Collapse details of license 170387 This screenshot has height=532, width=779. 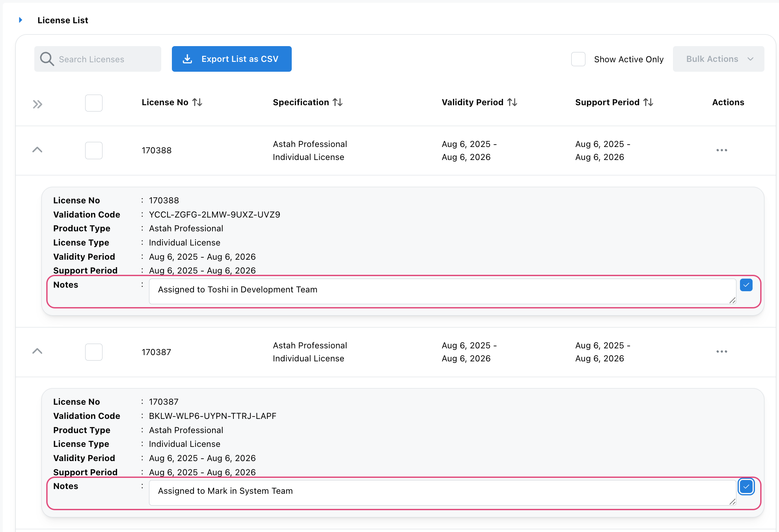point(37,351)
